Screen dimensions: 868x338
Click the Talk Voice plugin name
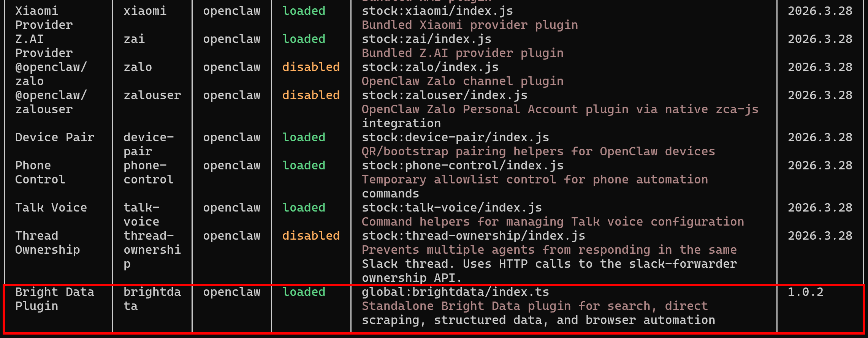(51, 208)
